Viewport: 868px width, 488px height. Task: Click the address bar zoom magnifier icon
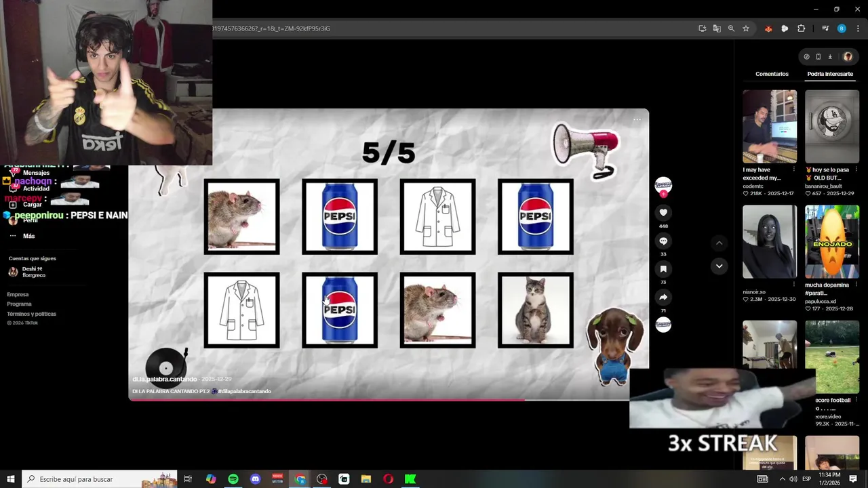(x=731, y=28)
